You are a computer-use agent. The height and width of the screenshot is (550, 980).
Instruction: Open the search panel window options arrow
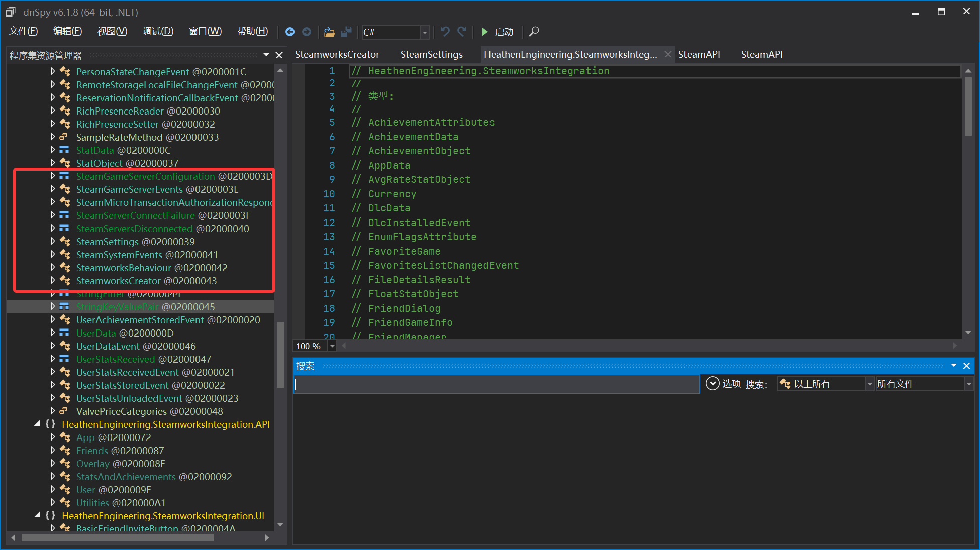pyautogui.click(x=954, y=365)
